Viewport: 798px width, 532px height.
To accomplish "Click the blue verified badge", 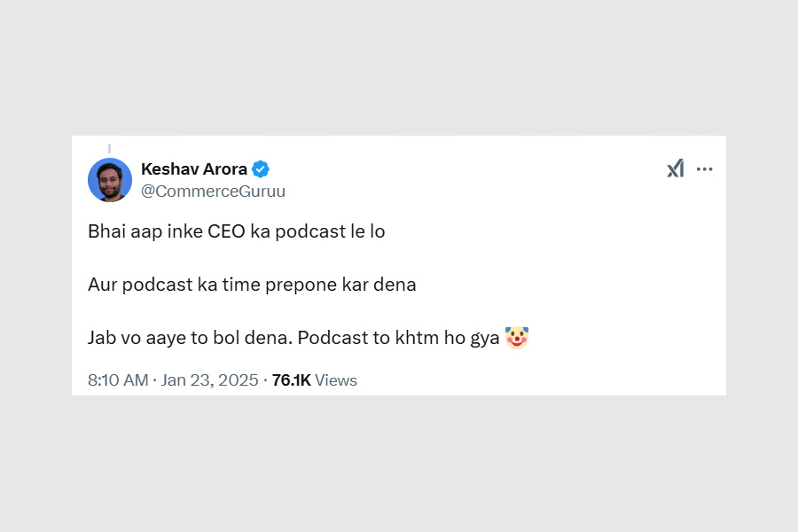I will [261, 169].
